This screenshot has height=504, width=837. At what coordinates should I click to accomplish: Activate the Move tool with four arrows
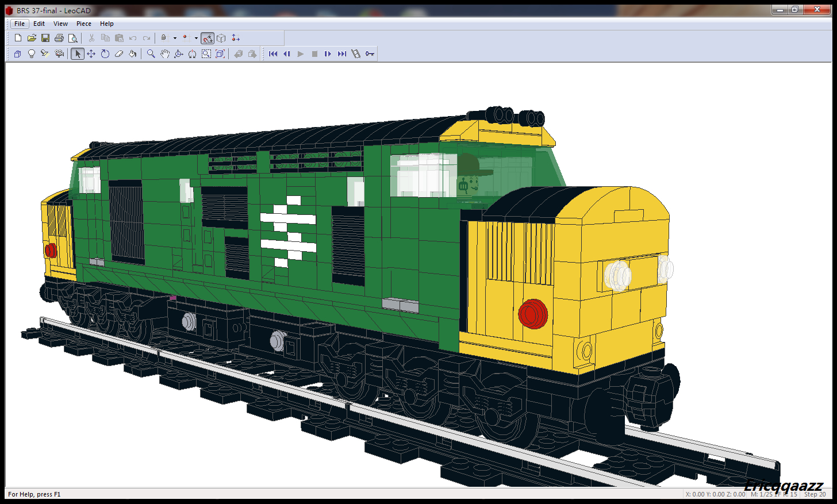pyautogui.click(x=91, y=54)
